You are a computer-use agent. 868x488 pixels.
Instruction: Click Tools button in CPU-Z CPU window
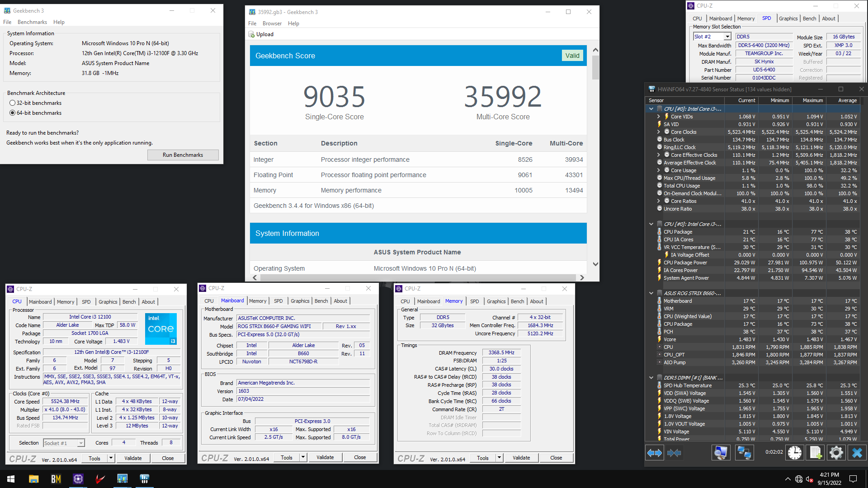[94, 458]
